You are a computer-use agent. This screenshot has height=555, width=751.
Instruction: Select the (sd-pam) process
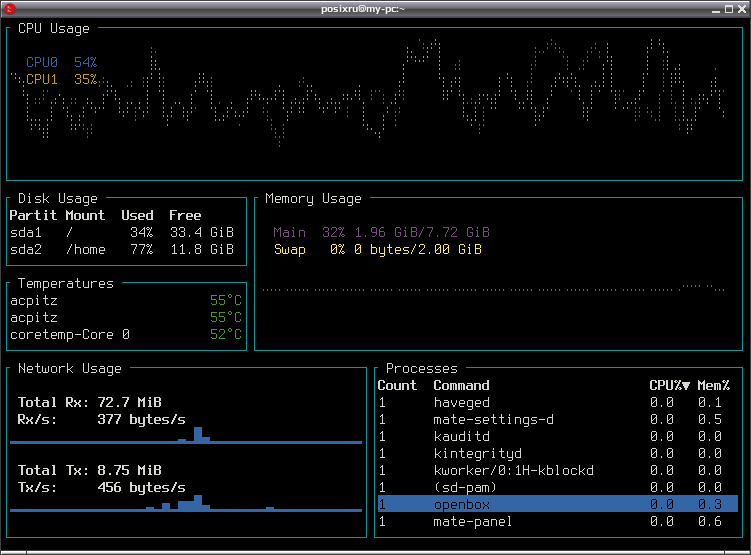(558, 487)
